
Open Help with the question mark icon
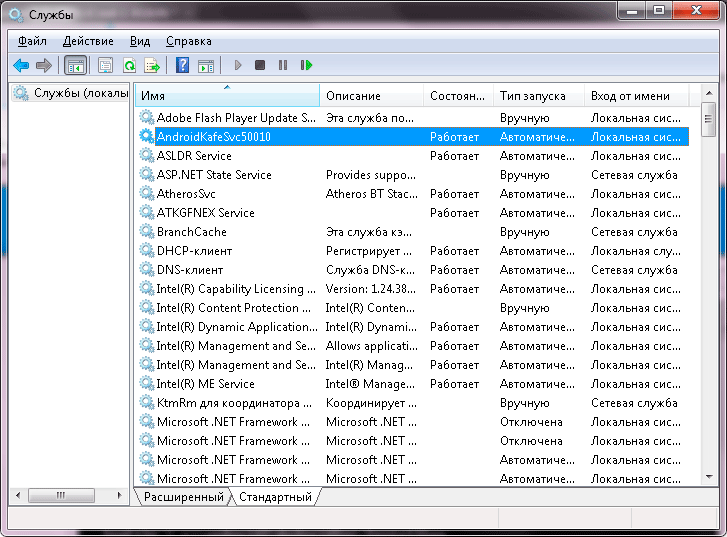[x=182, y=66]
